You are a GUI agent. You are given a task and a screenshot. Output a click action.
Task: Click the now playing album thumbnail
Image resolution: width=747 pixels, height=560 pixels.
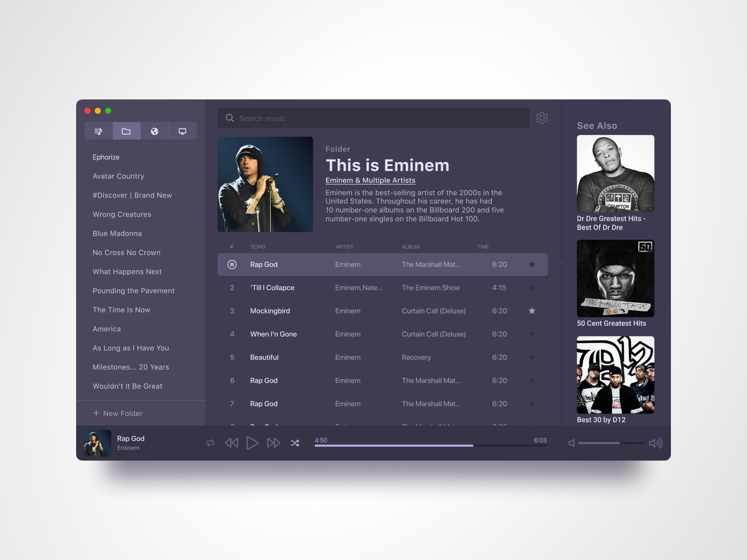click(x=98, y=443)
